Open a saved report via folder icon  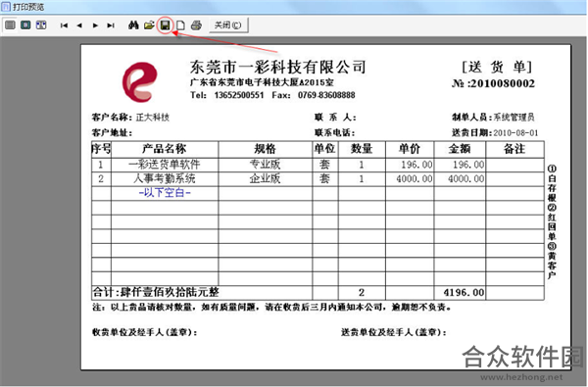(149, 25)
